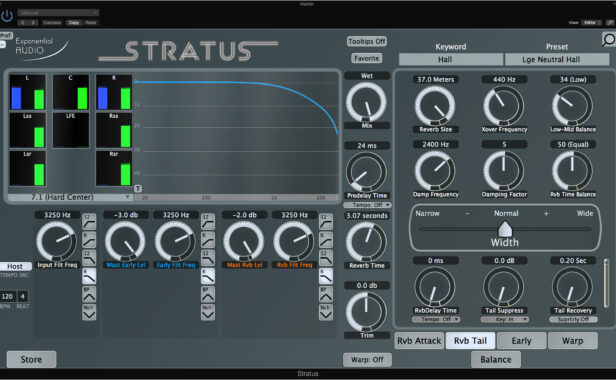Image resolution: width=616 pixels, height=380 pixels.
Task: Open the Preset Lge Neutral Hall selector
Action: 557,59
